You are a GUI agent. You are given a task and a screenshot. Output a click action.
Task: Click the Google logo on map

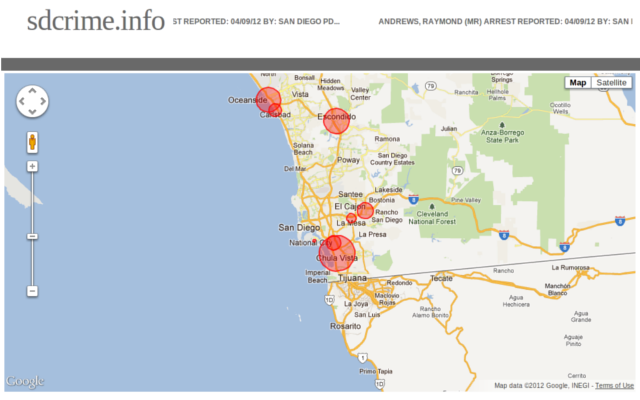point(25,381)
